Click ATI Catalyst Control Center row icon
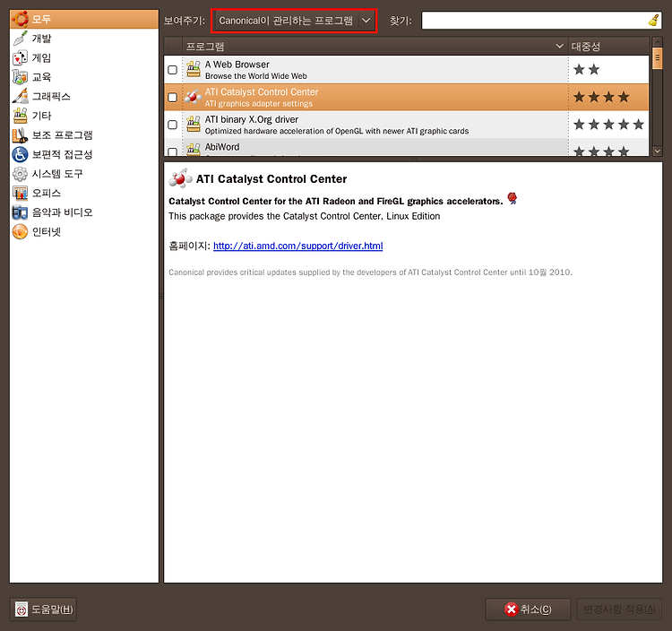Image resolution: width=672 pixels, height=631 pixels. pyautogui.click(x=194, y=97)
